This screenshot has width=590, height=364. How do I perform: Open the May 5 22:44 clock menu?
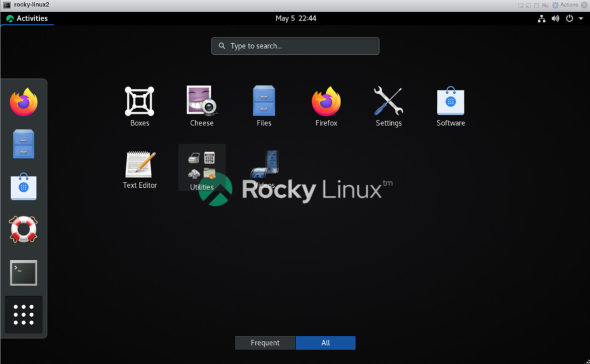[x=296, y=18]
